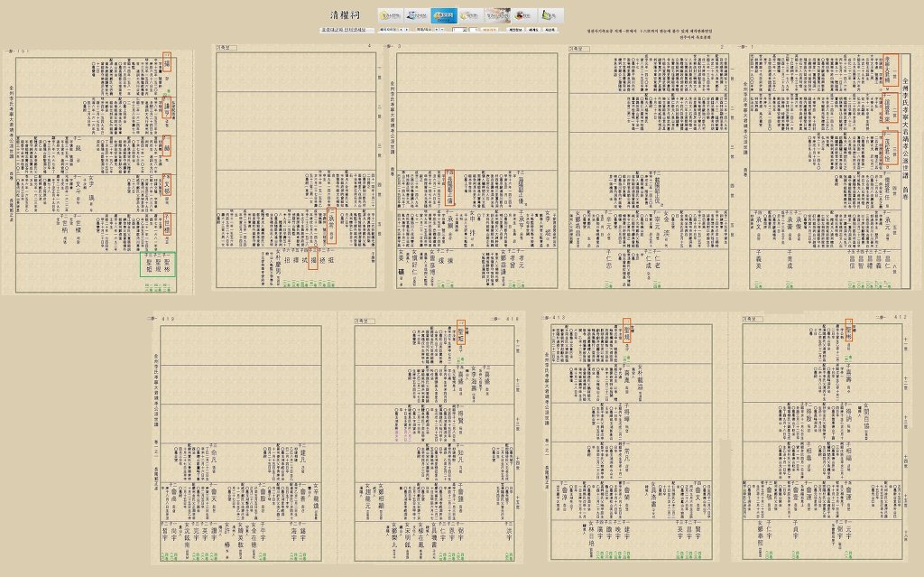Click the fourth navigation image button
The height and width of the screenshot is (577, 924).
pyautogui.click(x=470, y=15)
